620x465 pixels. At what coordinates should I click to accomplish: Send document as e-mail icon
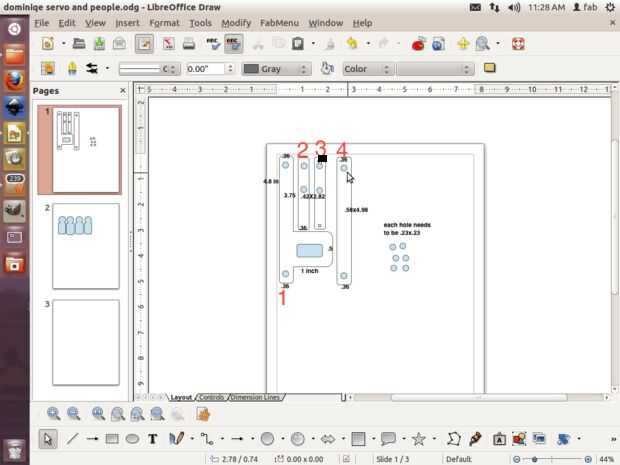[119, 43]
